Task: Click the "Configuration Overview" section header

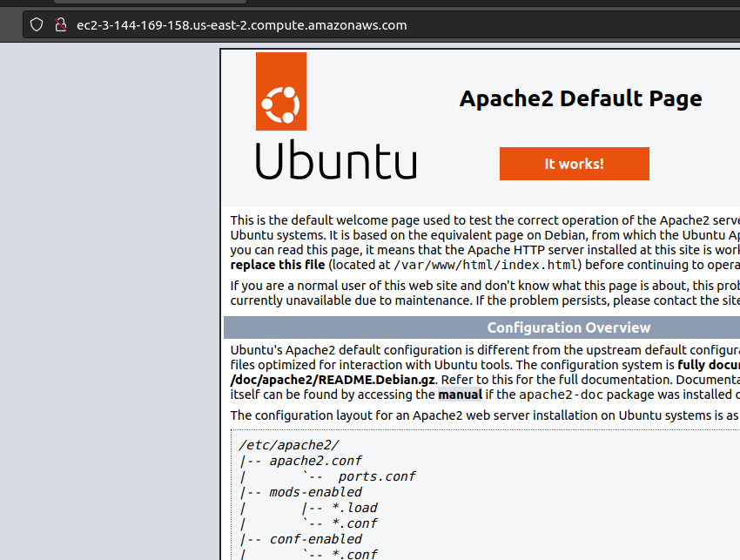Action: coord(568,327)
